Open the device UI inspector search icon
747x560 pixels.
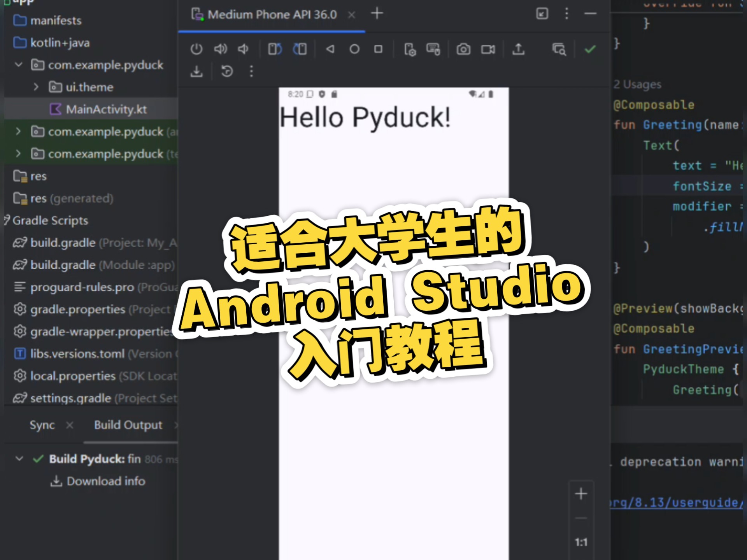pyautogui.click(x=559, y=49)
